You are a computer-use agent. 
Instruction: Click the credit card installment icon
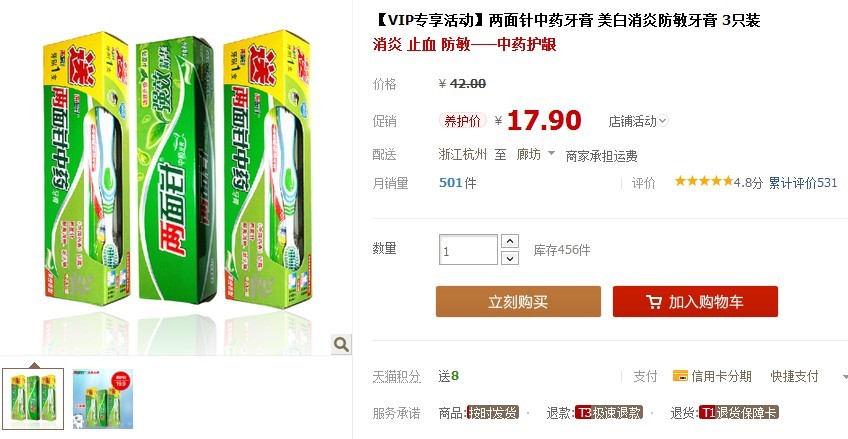click(x=680, y=375)
